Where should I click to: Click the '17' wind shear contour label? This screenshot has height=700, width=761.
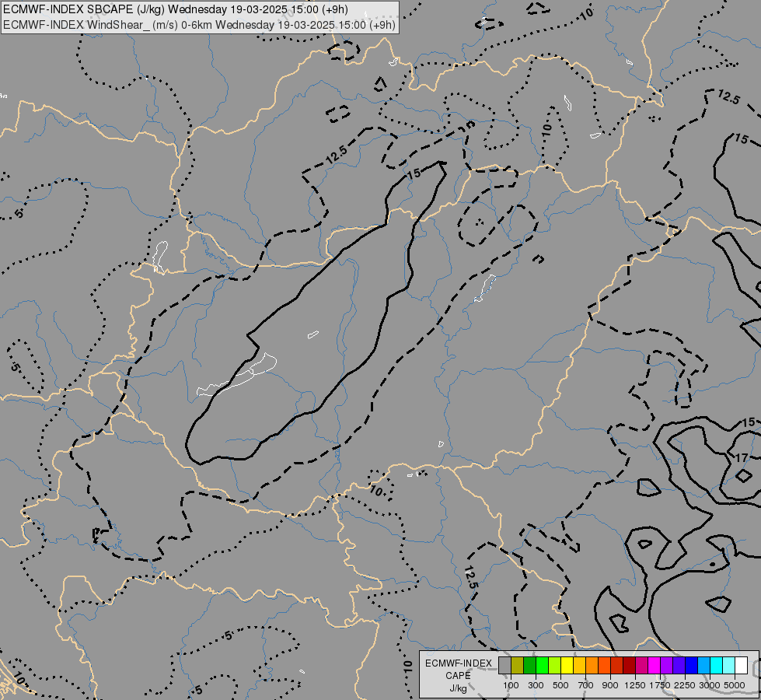pyautogui.click(x=741, y=457)
